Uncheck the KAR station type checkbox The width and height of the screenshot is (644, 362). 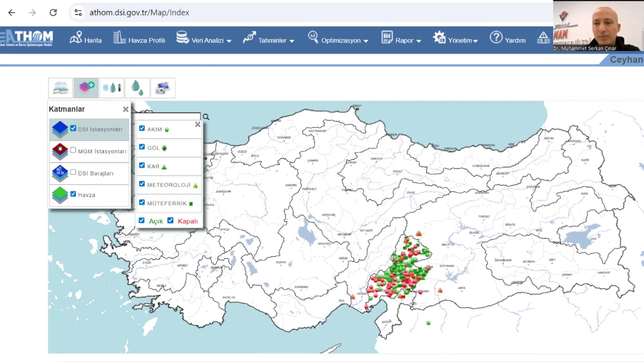[142, 165]
